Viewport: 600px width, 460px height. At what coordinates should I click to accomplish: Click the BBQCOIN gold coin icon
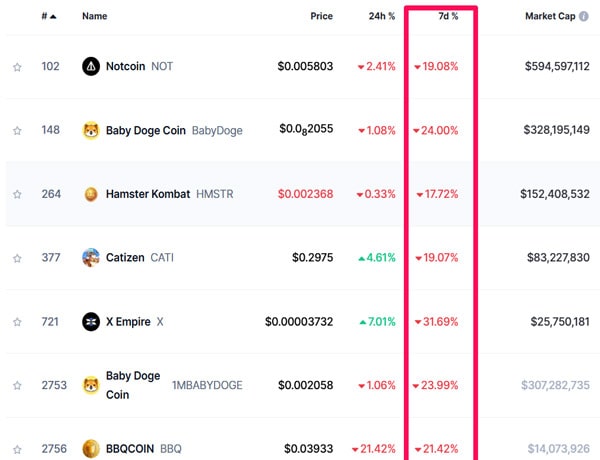point(91,449)
